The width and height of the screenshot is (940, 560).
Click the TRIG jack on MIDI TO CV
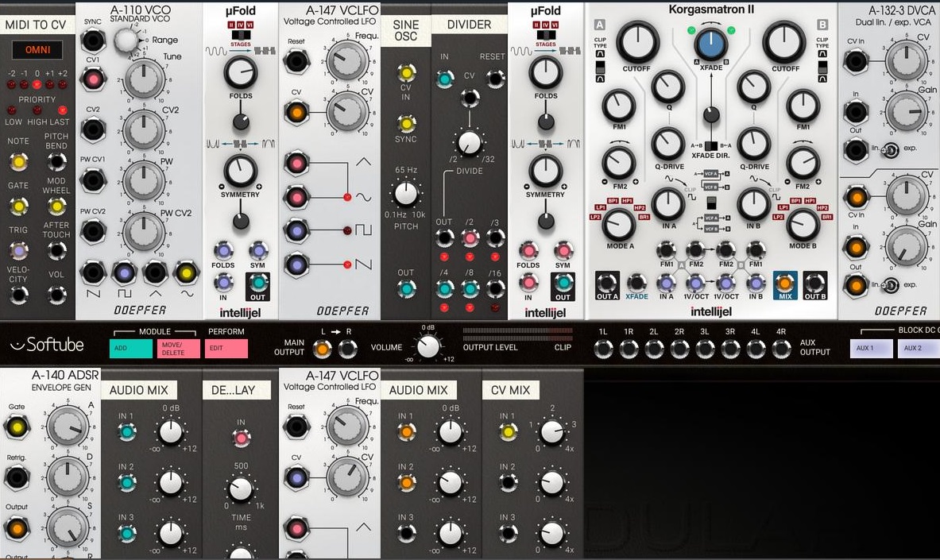pyautogui.click(x=18, y=251)
